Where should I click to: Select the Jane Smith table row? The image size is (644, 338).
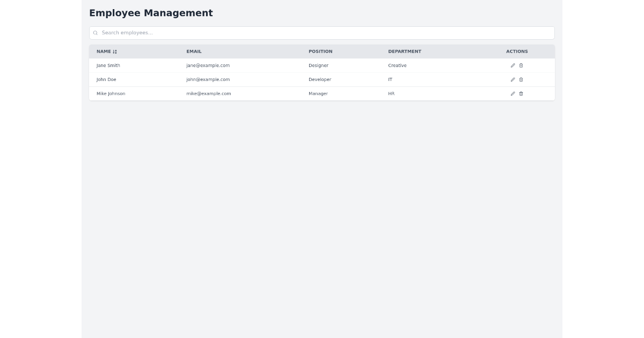(268, 65)
